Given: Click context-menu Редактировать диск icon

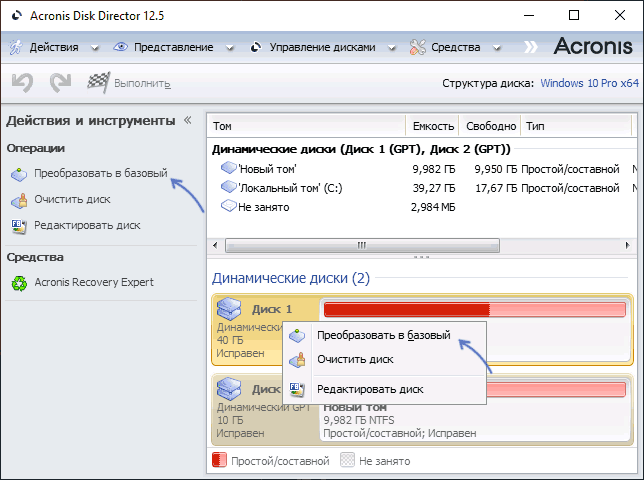Looking at the screenshot, I should point(297,389).
